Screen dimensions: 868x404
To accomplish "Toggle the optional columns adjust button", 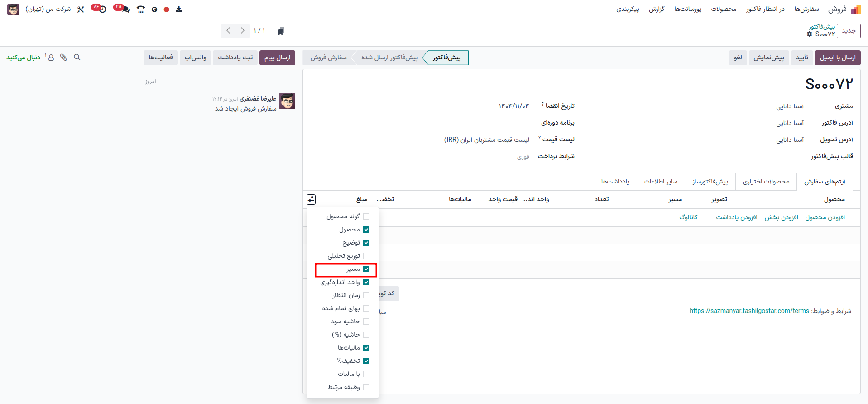I will [x=311, y=199].
